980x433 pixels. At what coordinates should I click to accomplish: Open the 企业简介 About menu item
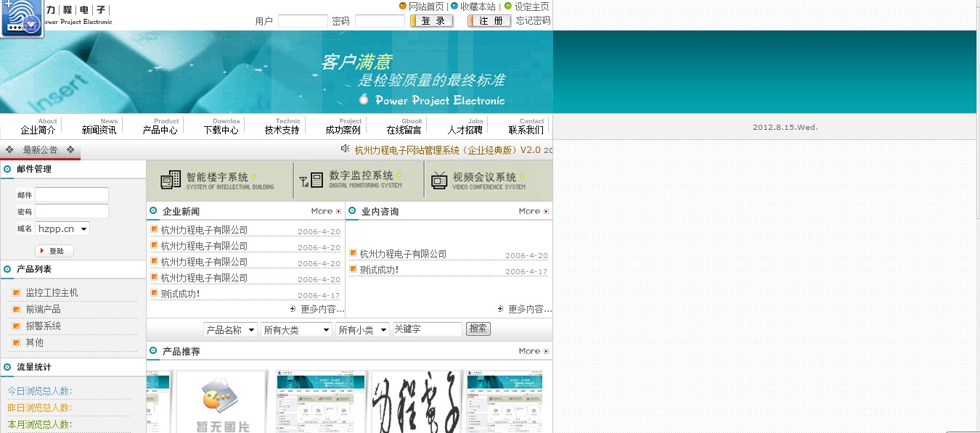coord(38,126)
